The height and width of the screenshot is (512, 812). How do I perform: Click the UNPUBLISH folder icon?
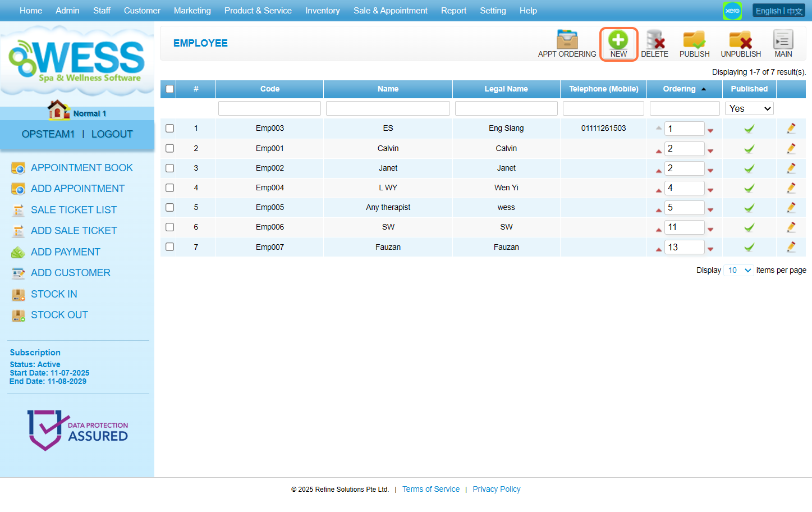tap(740, 40)
